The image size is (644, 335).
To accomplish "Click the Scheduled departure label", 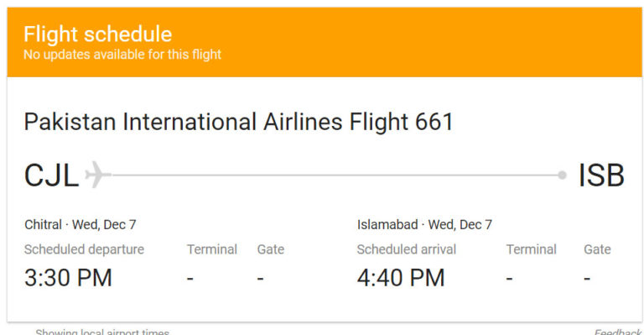I will tap(84, 249).
